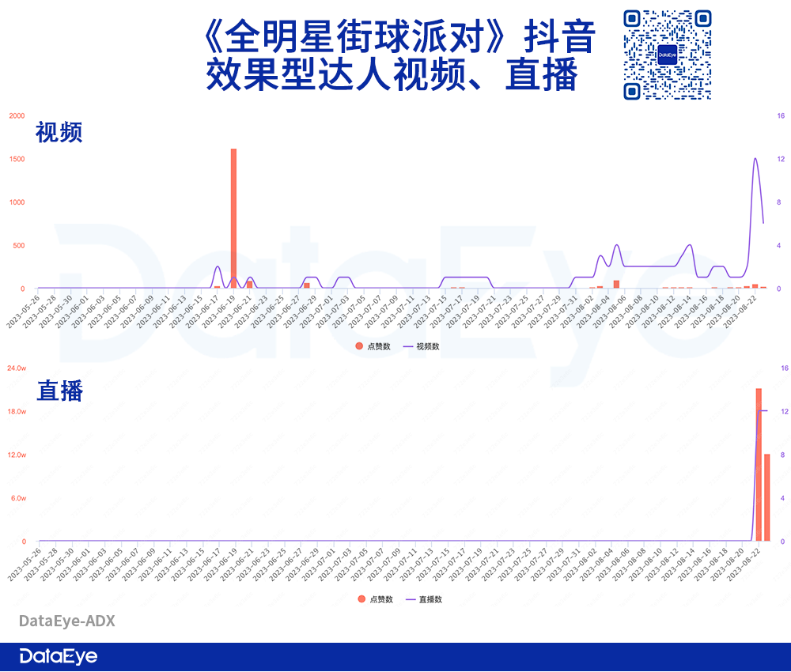Click the DataEye-ADX gray label

[67, 621]
